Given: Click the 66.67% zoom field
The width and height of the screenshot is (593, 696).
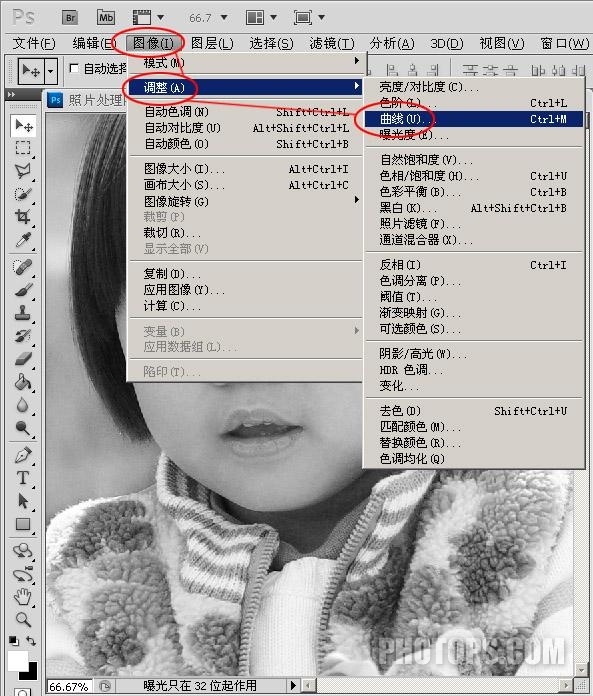Looking at the screenshot, I should tap(69, 687).
